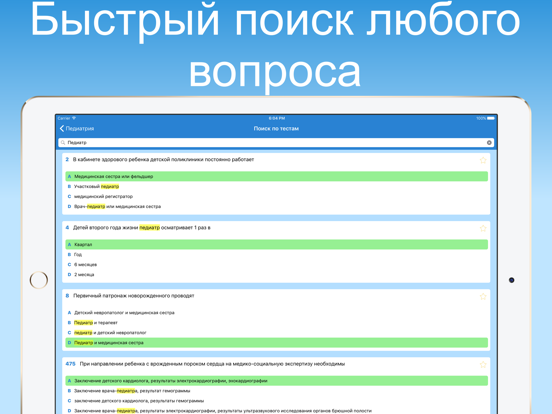Image resolution: width=552 pixels, height=414 pixels.
Task: Open question 4 about детей второго года жизни
Action: [142, 228]
